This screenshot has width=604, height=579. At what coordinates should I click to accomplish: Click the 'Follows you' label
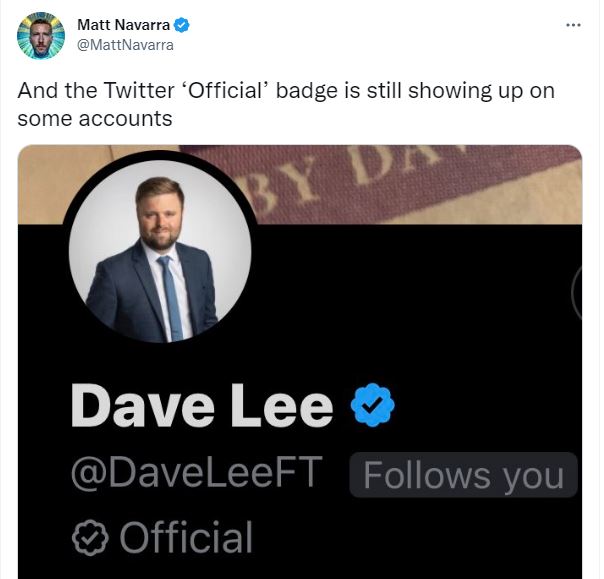pyautogui.click(x=464, y=475)
